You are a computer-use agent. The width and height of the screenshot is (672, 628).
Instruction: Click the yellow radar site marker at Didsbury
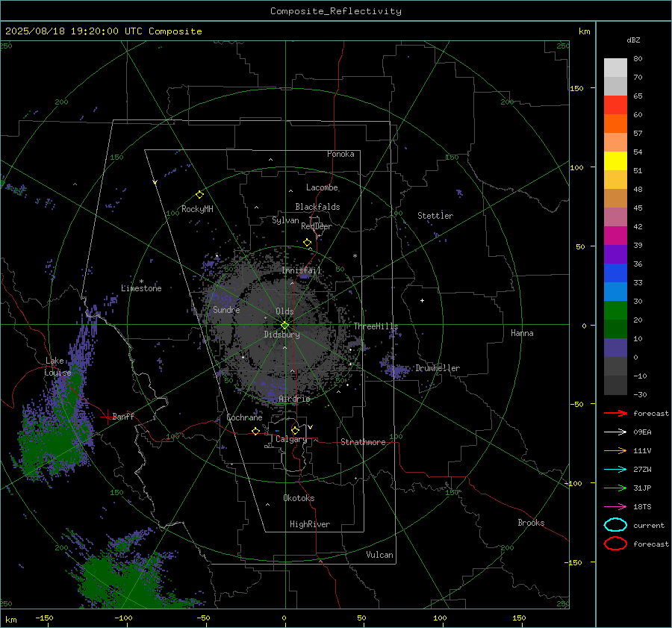click(x=284, y=326)
